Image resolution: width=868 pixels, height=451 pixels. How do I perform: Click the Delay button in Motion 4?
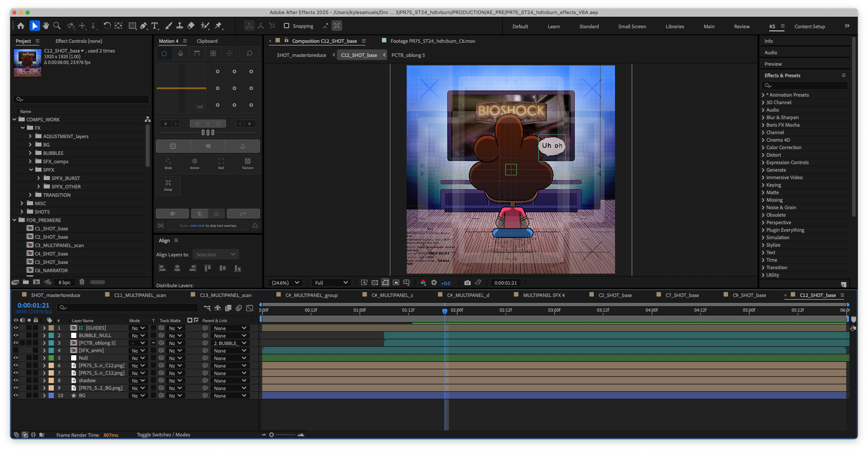pos(168,185)
